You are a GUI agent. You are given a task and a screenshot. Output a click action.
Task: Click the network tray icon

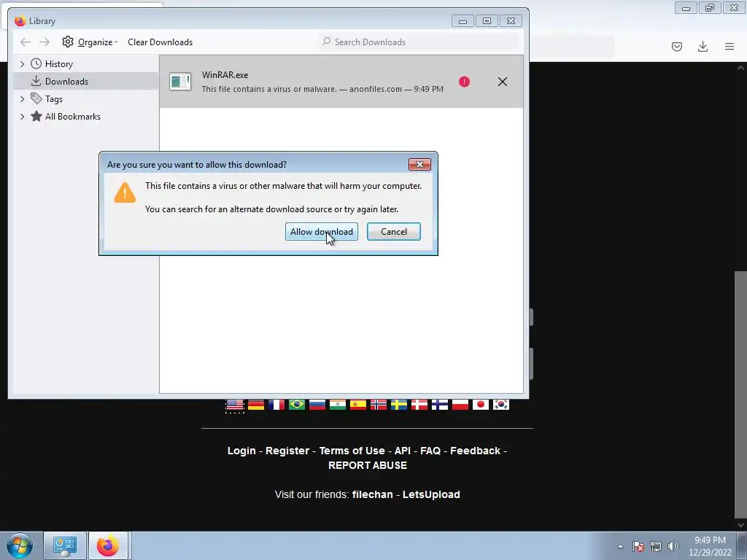tap(656, 546)
